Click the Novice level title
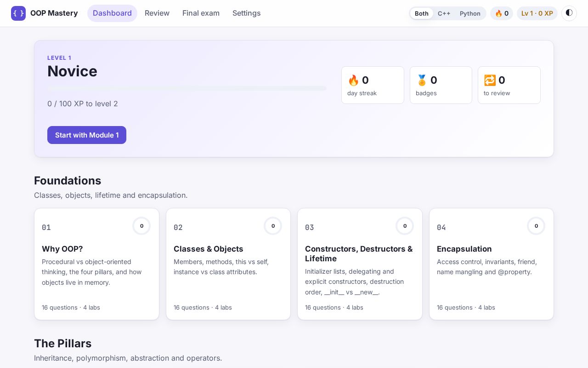588x368 pixels. coord(72,71)
